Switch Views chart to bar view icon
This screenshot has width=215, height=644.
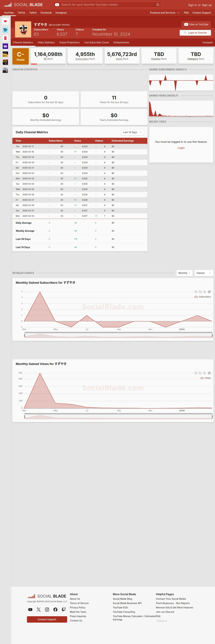(209, 373)
